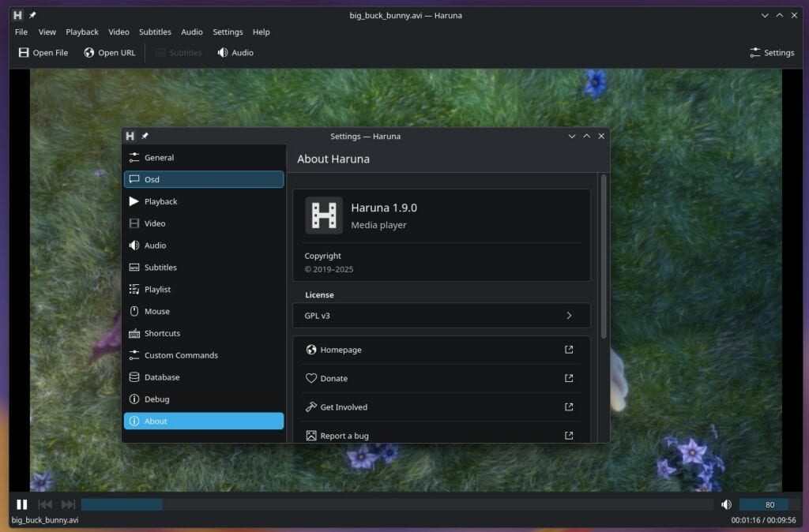Image resolution: width=809 pixels, height=532 pixels.
Task: Minimize the Settings dialog
Action: 572,136
